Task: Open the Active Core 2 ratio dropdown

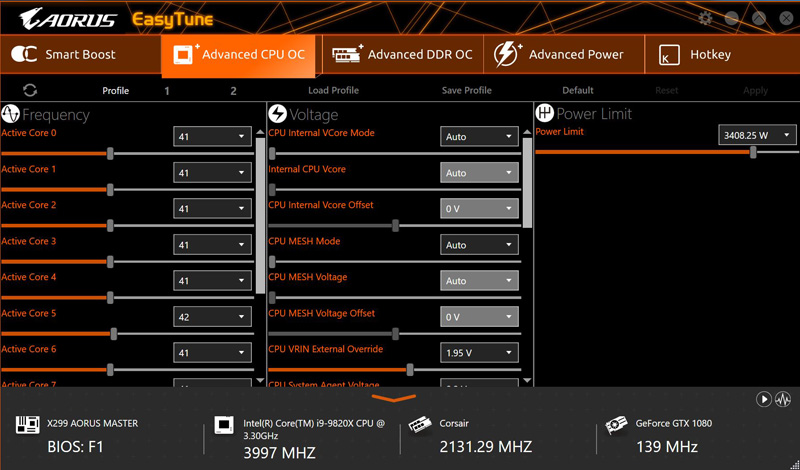Action: click(212, 208)
